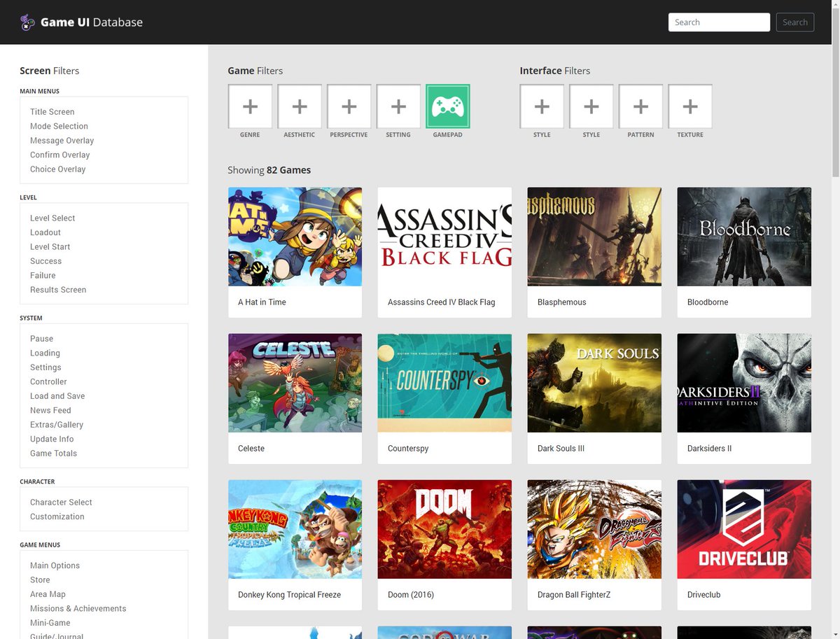Select the Mini-Game filter

pos(50,623)
